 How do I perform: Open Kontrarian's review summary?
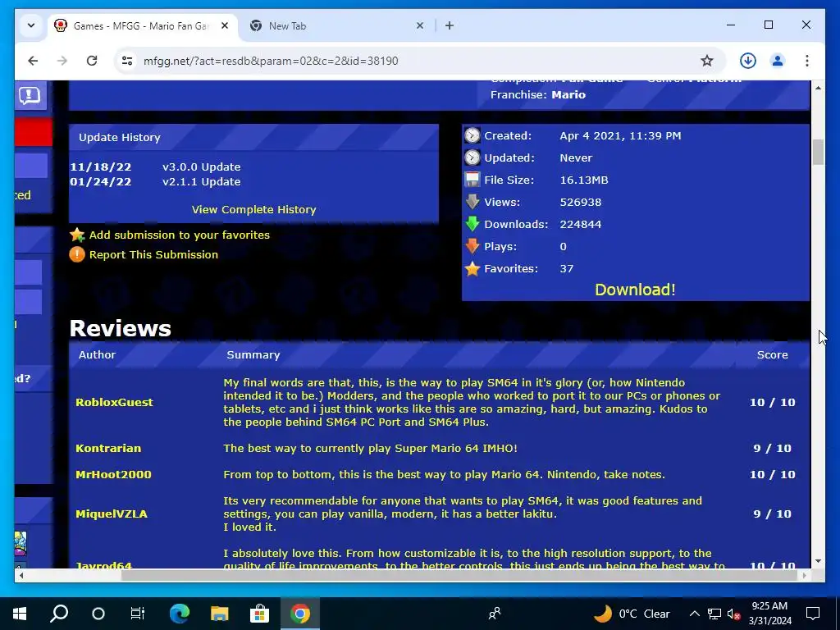pos(370,448)
